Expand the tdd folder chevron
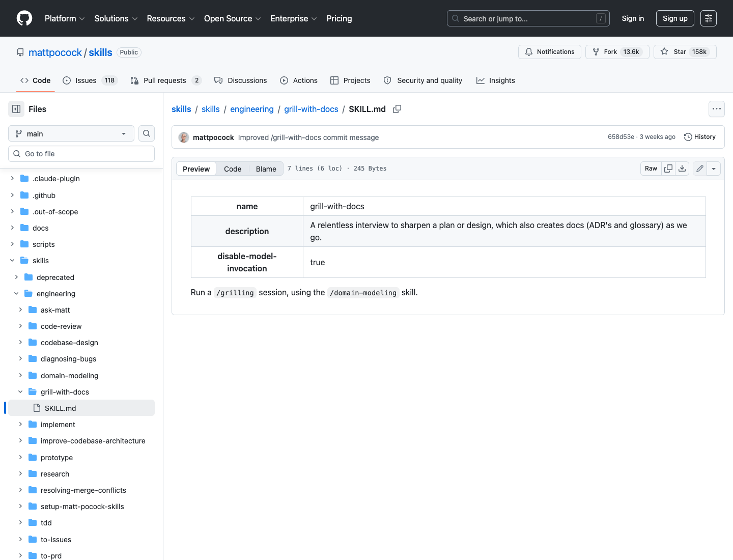This screenshot has width=733, height=560. (20, 523)
